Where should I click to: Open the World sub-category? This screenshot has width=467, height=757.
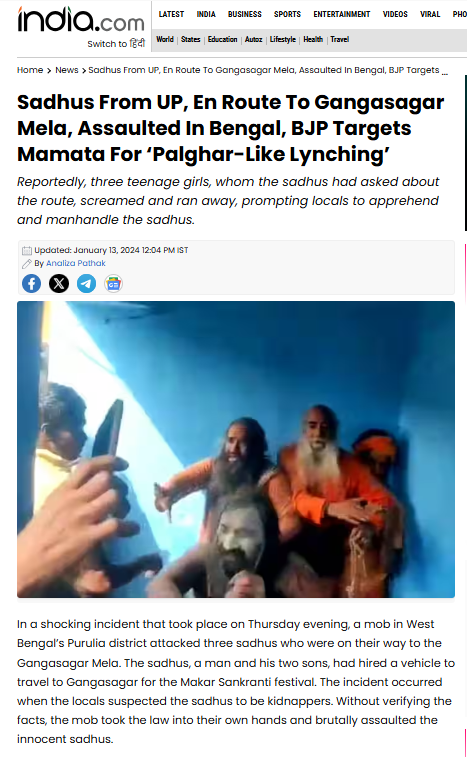165,39
